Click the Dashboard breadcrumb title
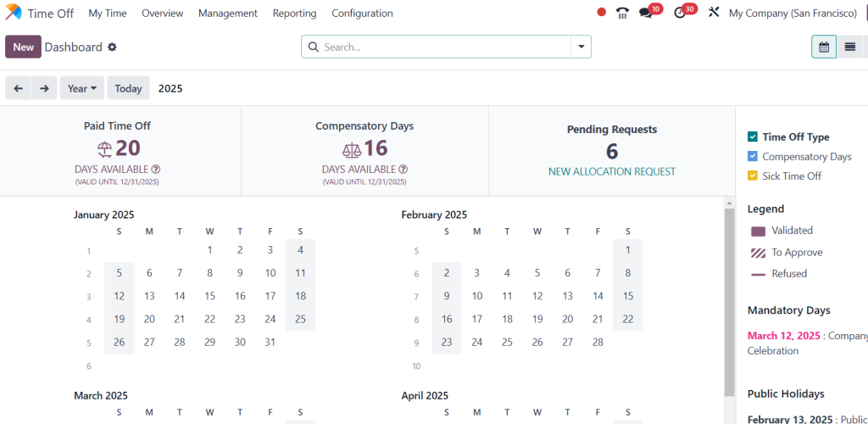The height and width of the screenshot is (424, 868). pos(74,47)
